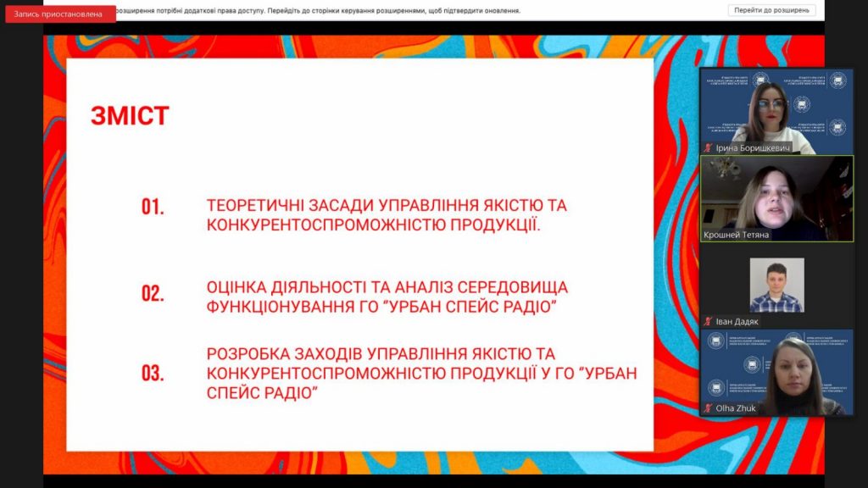This screenshot has width=868, height=488.
Task: Click the 'Іван Дадяк' name label
Action: 737,321
